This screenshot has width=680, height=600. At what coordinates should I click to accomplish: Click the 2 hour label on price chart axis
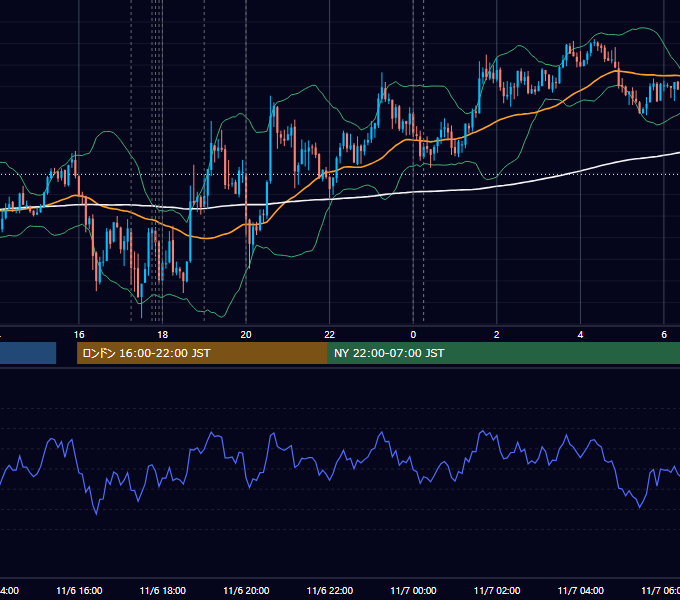(497, 335)
